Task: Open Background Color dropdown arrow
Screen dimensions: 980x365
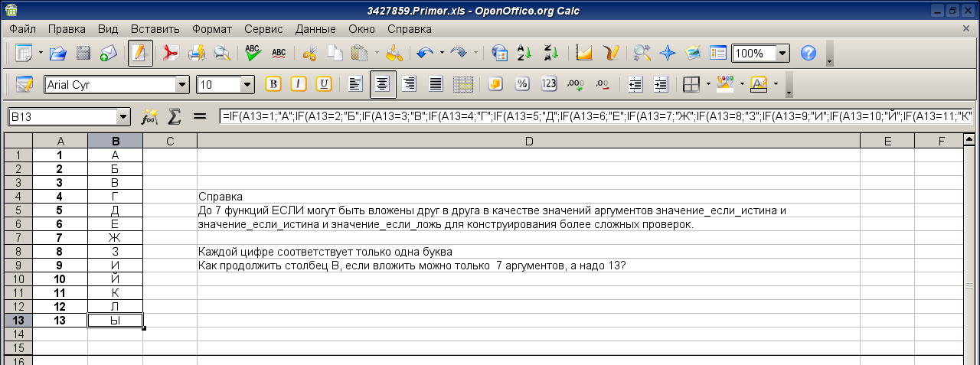Action: coord(742,84)
